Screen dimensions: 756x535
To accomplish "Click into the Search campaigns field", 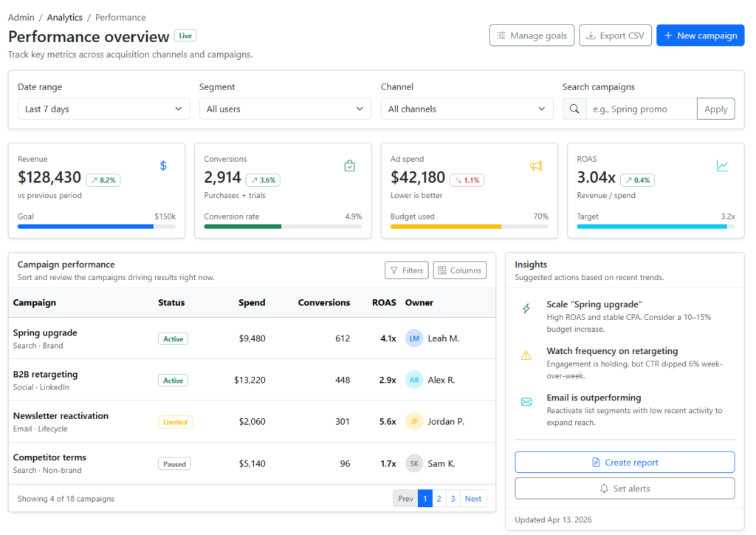I will click(641, 109).
